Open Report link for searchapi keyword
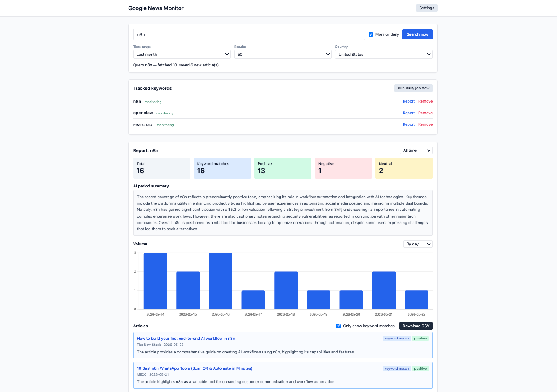 [x=409, y=124]
